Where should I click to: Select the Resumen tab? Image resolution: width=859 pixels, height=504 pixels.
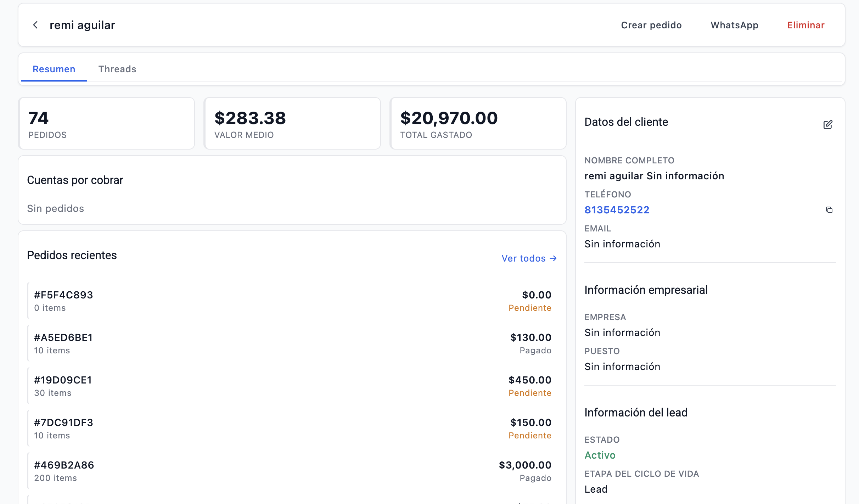(x=54, y=69)
